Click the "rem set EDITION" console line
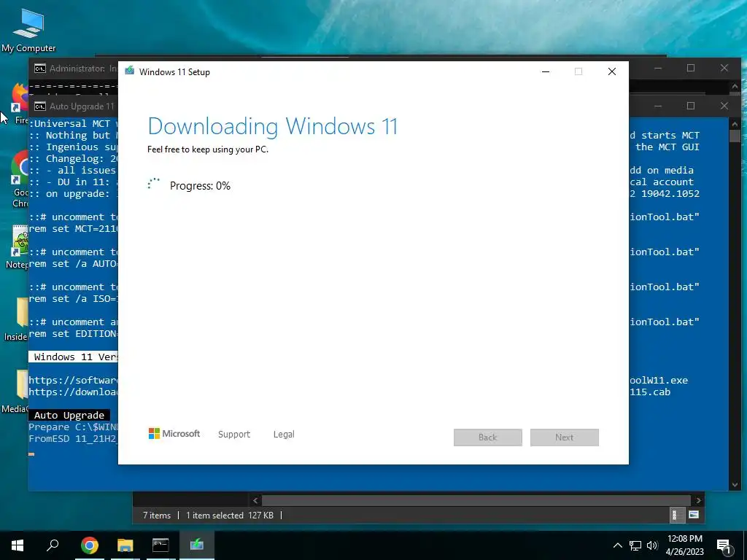The image size is (747, 560). (x=74, y=334)
